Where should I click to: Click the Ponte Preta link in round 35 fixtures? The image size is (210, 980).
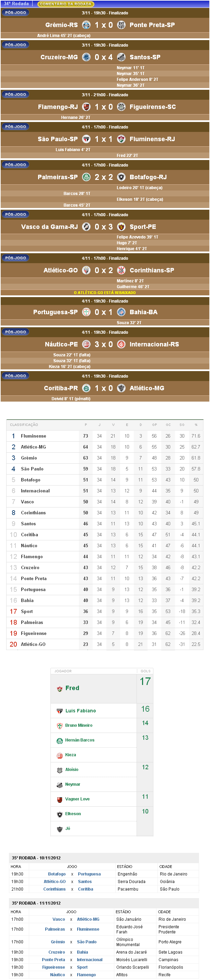click(53, 959)
